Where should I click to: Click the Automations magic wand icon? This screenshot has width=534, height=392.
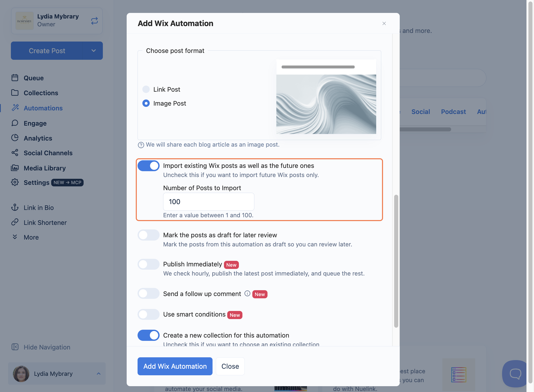(15, 108)
